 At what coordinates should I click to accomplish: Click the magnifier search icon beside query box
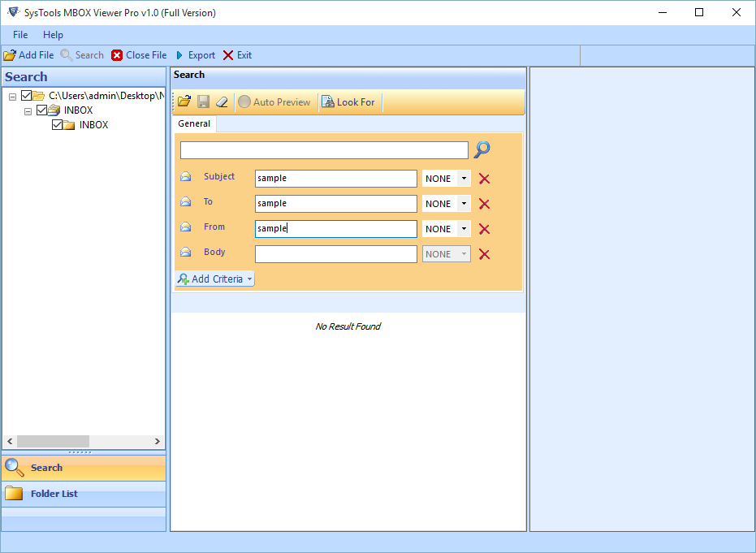482,149
